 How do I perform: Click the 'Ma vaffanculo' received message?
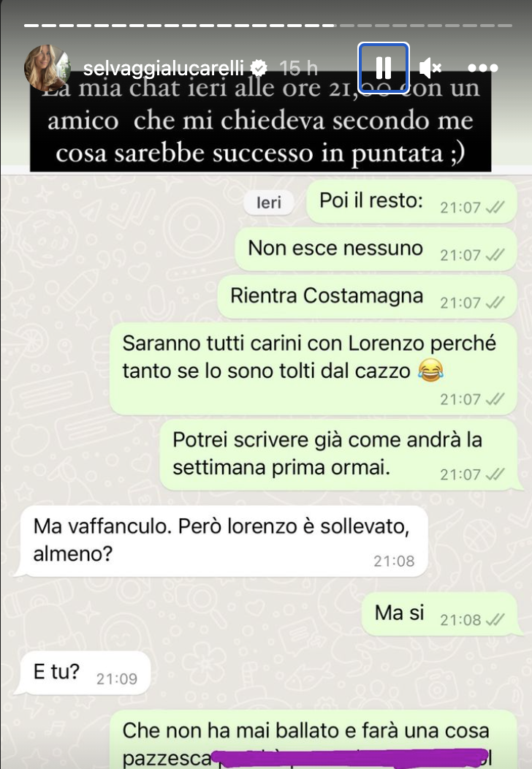[223, 541]
